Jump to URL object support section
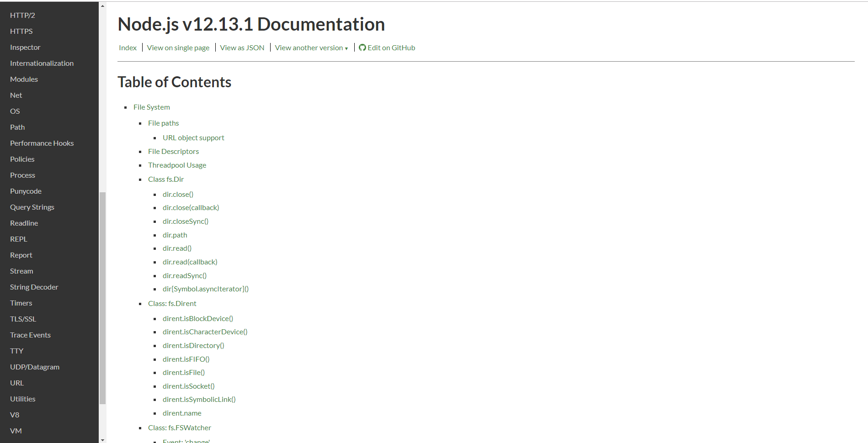Image resolution: width=868 pixels, height=443 pixels. (x=193, y=138)
